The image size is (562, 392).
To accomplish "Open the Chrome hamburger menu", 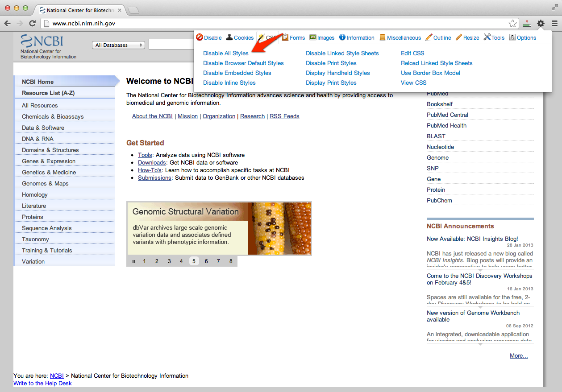I will (x=554, y=24).
